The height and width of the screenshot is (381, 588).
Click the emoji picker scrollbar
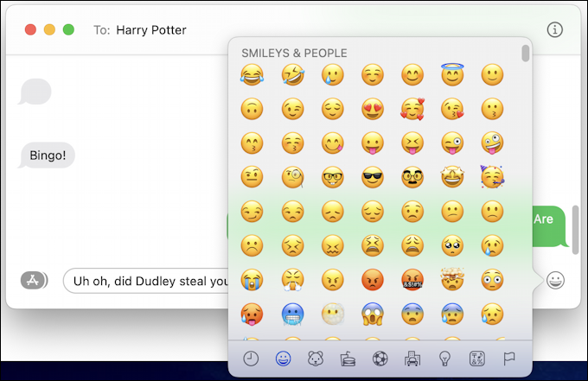pyautogui.click(x=526, y=54)
